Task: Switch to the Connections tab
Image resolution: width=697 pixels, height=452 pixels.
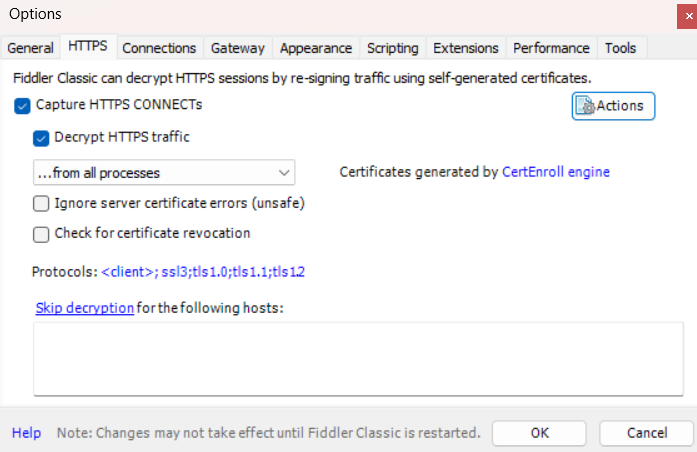Action: coord(159,48)
